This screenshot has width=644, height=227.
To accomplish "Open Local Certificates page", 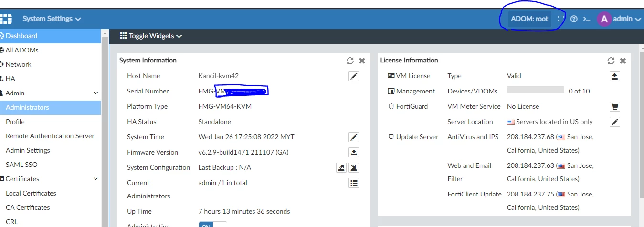I will pyautogui.click(x=51, y=193).
